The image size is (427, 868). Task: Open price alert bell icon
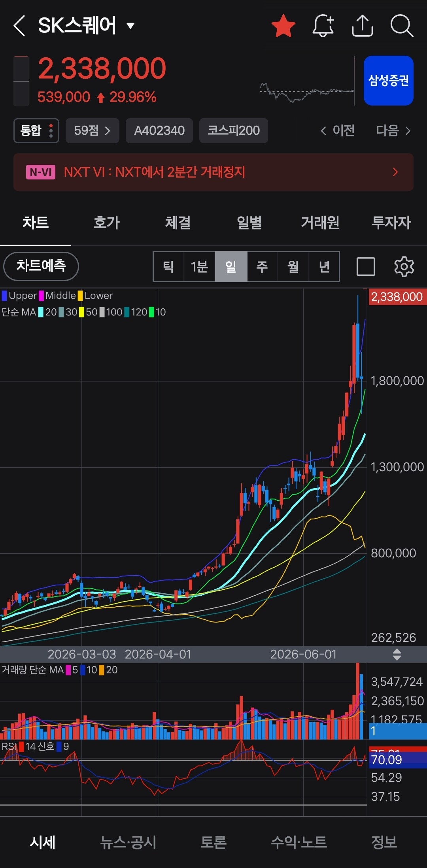[x=323, y=26]
